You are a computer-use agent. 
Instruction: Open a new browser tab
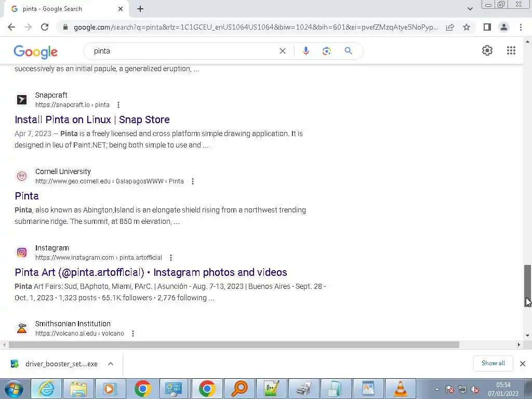[x=140, y=9]
